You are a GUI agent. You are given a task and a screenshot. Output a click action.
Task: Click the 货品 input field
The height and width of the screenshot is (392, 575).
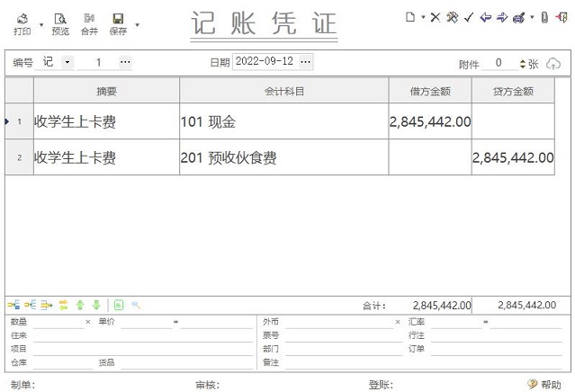[x=186, y=363]
